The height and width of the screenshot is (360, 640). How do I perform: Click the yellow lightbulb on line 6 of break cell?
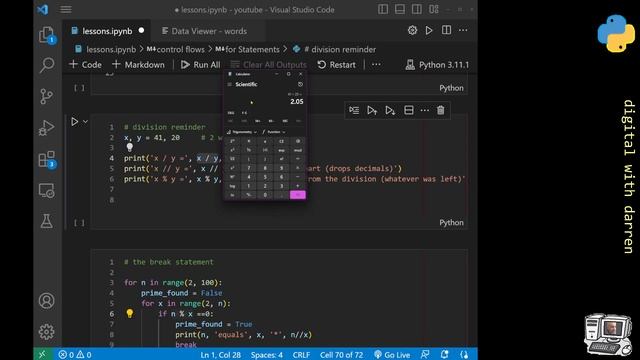click(x=129, y=313)
